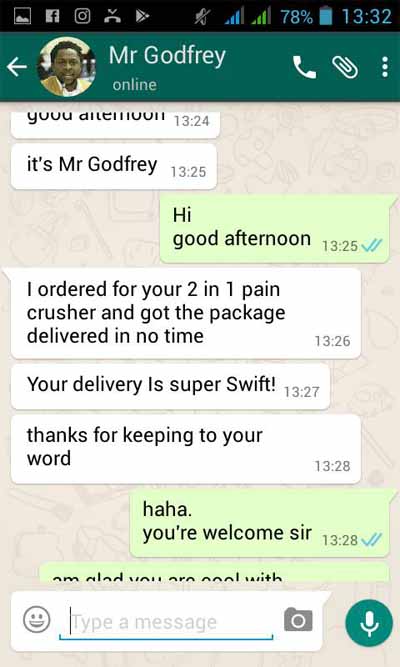This screenshot has width=400, height=667.
Task: Select the "it's Mr Godfrey" message
Action: [114, 166]
